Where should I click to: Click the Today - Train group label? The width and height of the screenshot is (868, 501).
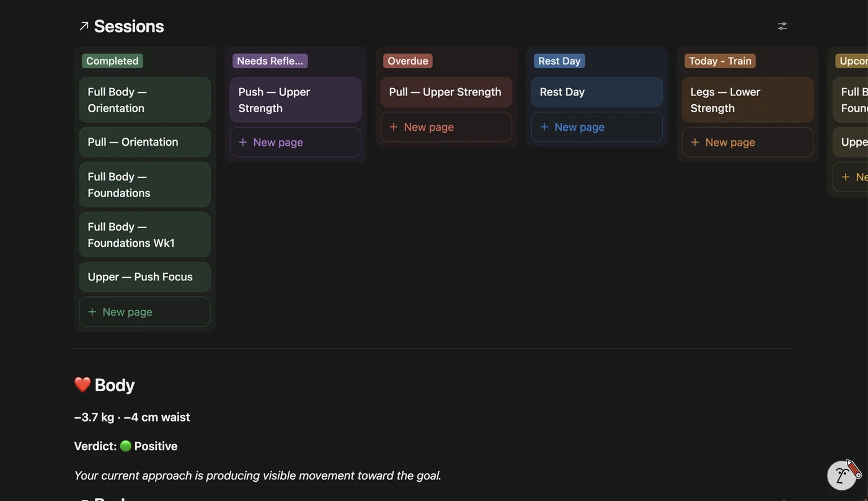720,61
